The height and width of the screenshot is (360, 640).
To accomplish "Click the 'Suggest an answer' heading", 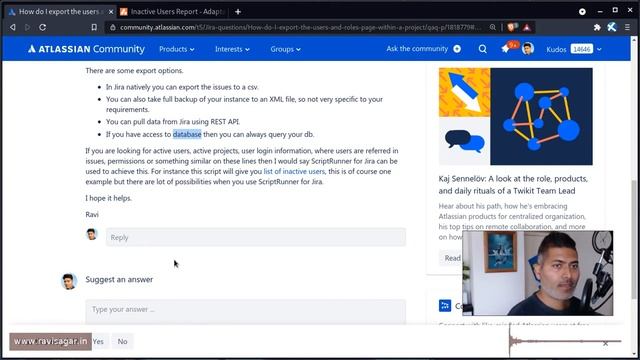I will pyautogui.click(x=119, y=280).
